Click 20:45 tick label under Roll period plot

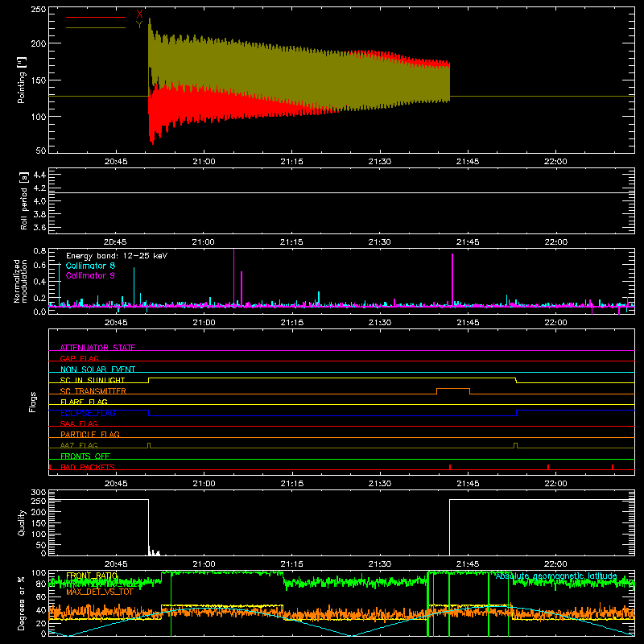tap(115, 242)
